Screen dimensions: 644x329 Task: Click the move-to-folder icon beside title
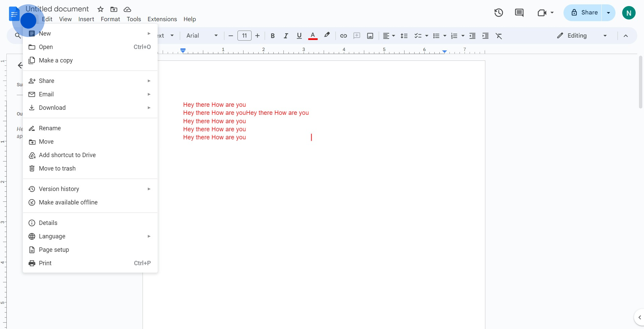(x=114, y=9)
